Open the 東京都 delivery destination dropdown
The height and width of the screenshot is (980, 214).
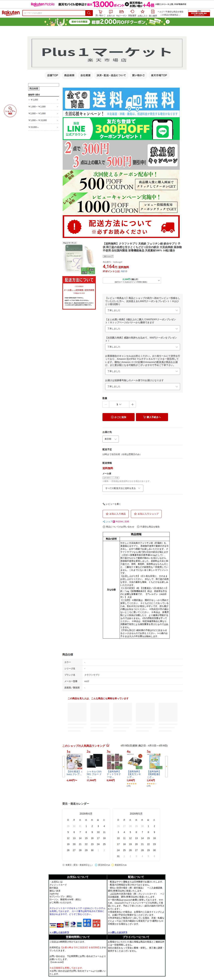tap(111, 439)
